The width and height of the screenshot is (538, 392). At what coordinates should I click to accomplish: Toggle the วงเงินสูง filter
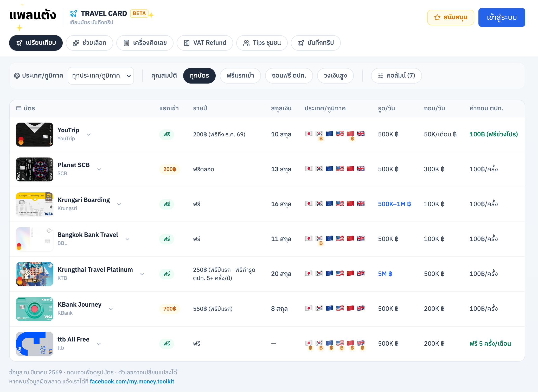tap(335, 76)
